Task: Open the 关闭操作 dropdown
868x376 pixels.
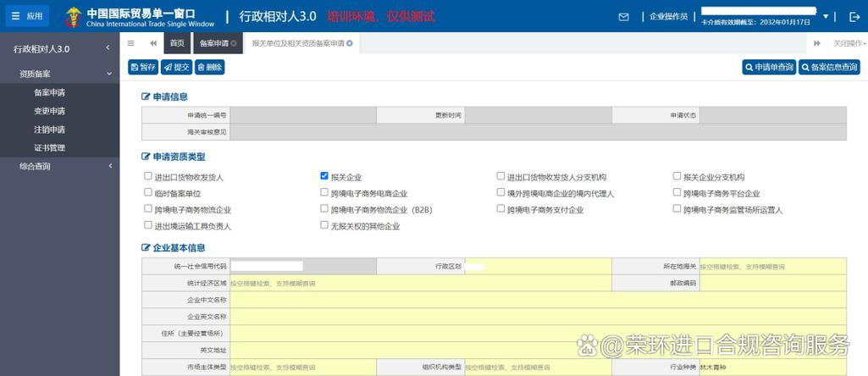Action: (850, 43)
